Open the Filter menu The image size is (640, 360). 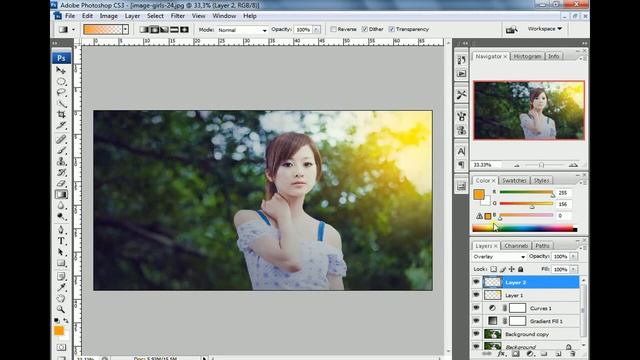(178, 16)
